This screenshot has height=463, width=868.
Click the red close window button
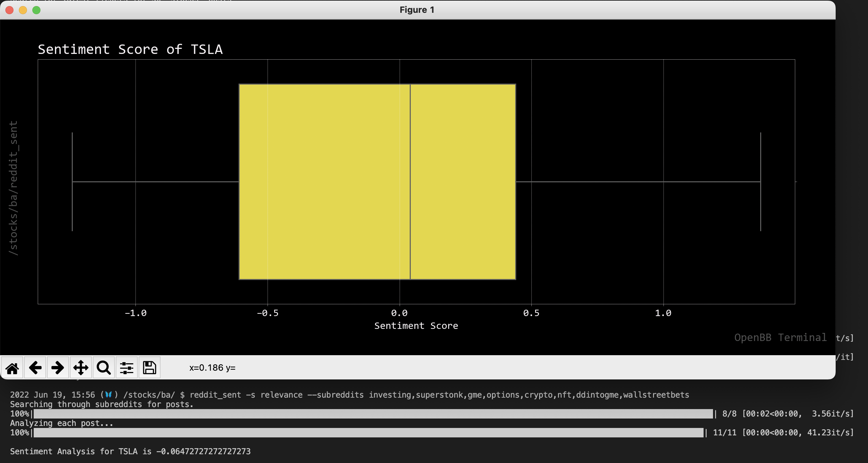[10, 10]
